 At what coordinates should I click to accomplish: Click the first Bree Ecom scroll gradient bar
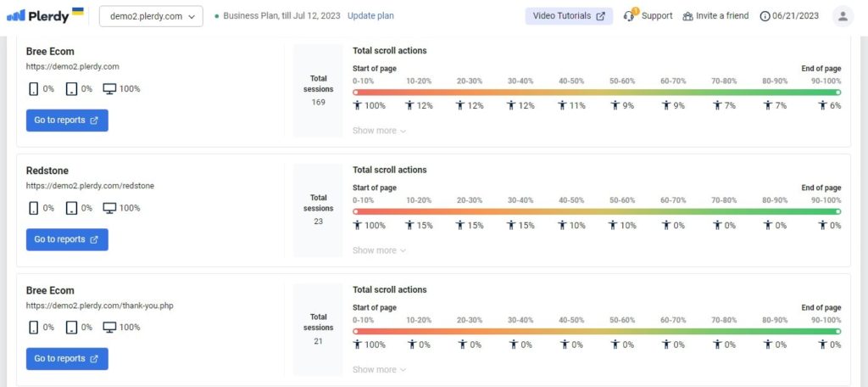coord(597,92)
